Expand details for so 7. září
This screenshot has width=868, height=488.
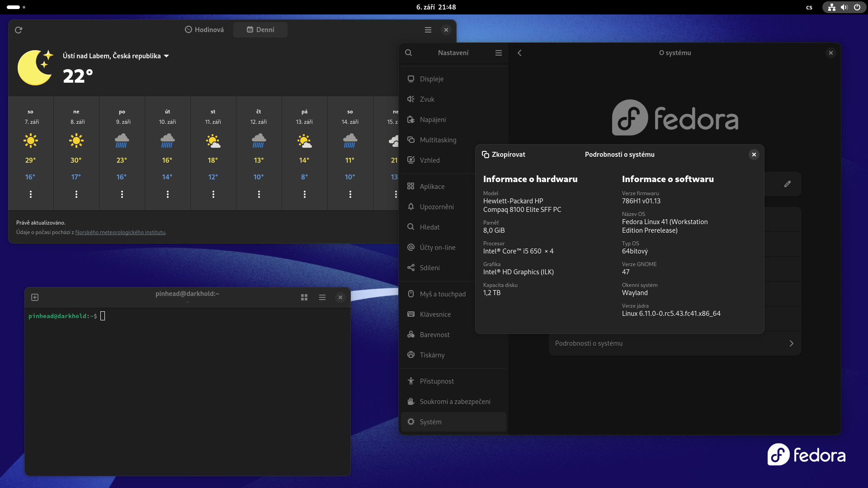[31, 194]
